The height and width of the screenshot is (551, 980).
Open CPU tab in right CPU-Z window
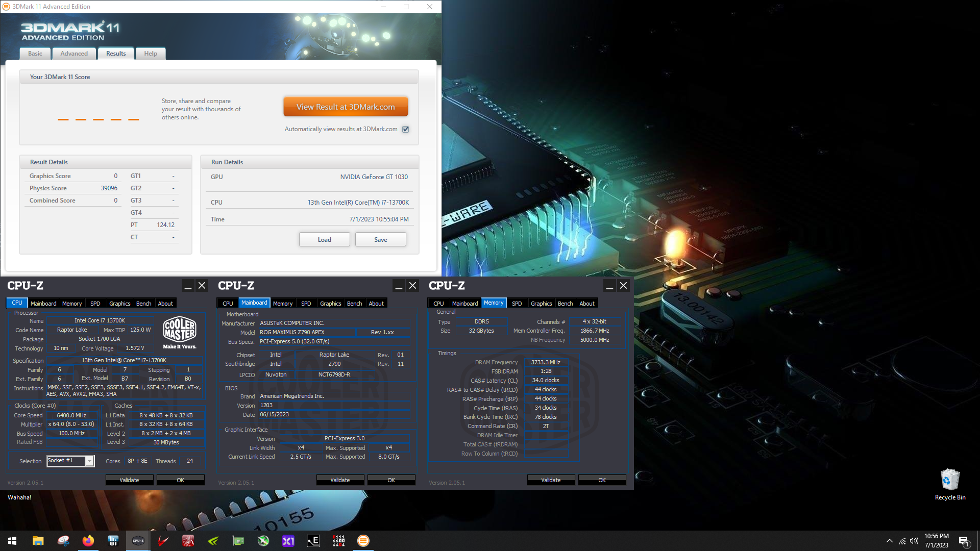coord(438,304)
